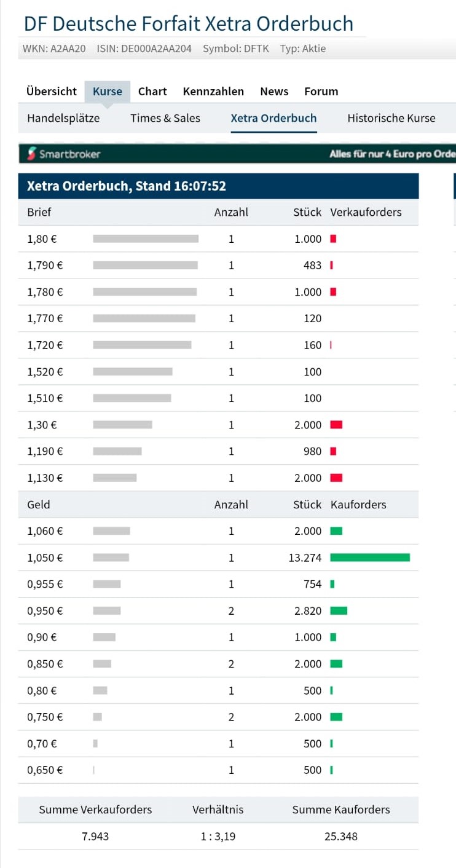Click the Kauforders column header
This screenshot has width=456, height=868.
tap(358, 504)
